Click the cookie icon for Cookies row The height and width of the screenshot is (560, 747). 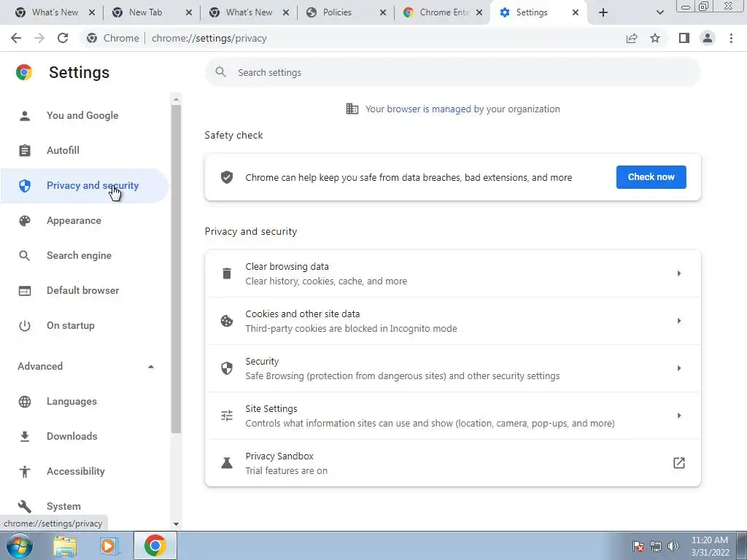pos(227,321)
